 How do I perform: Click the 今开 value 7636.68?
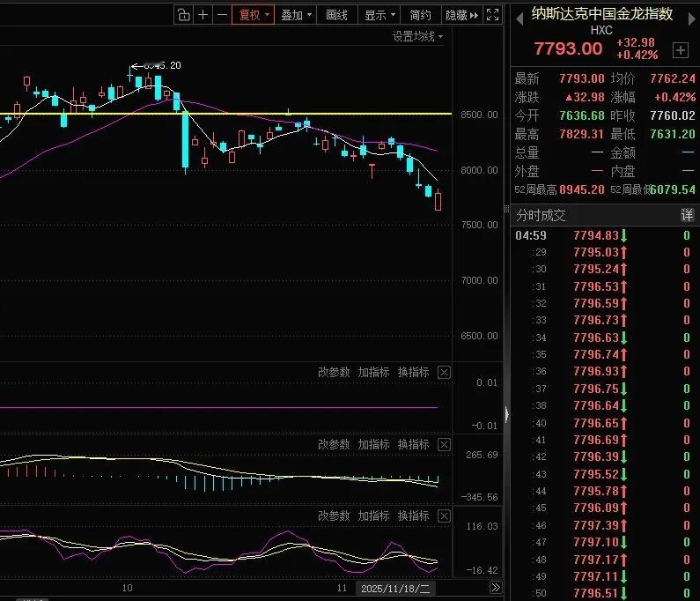[x=582, y=115]
